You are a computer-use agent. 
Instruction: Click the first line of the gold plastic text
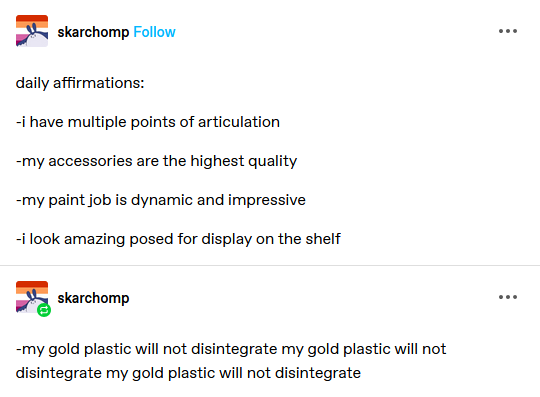coord(231,349)
